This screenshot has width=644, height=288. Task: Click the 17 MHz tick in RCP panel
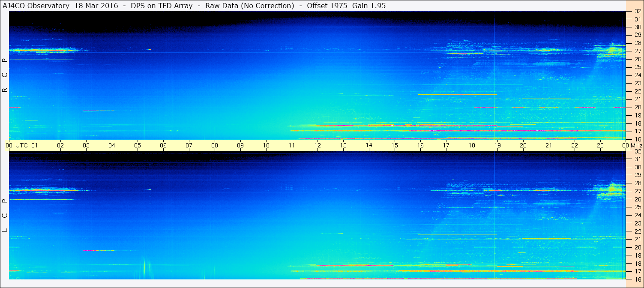pyautogui.click(x=638, y=131)
